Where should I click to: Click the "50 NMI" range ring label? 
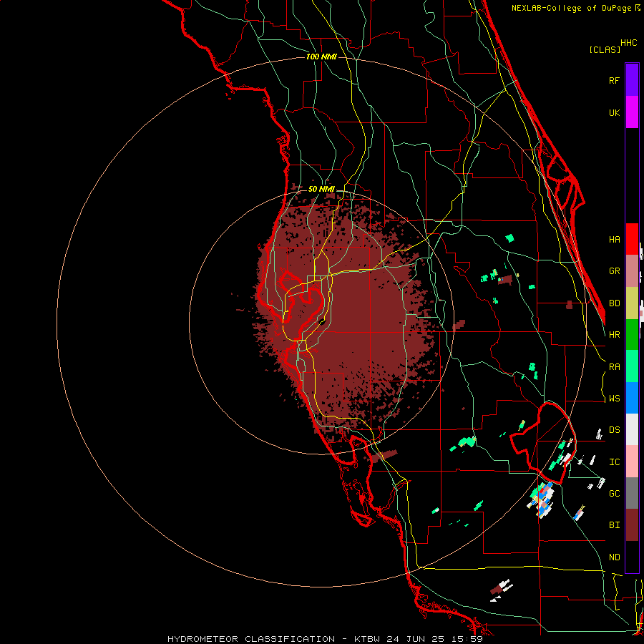321,189
